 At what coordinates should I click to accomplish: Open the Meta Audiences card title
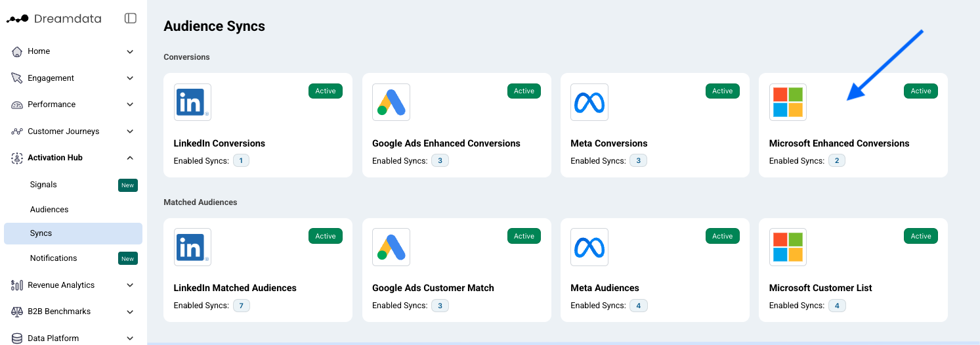605,288
